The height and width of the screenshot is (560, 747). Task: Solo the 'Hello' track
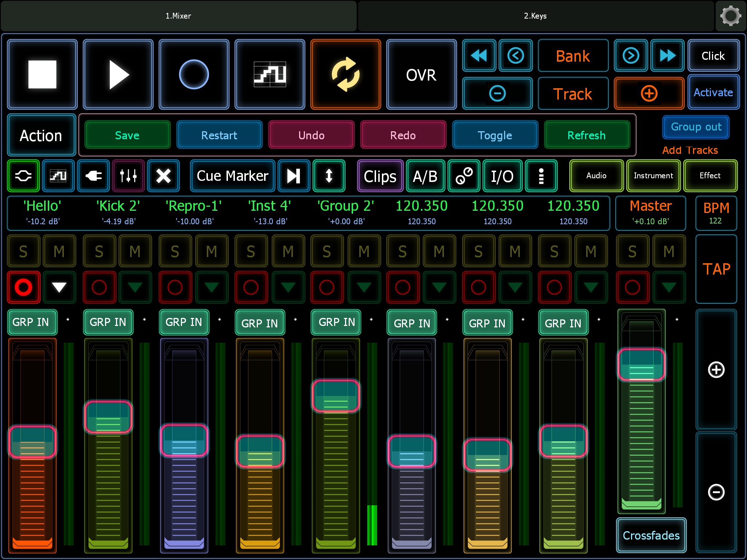(x=23, y=251)
